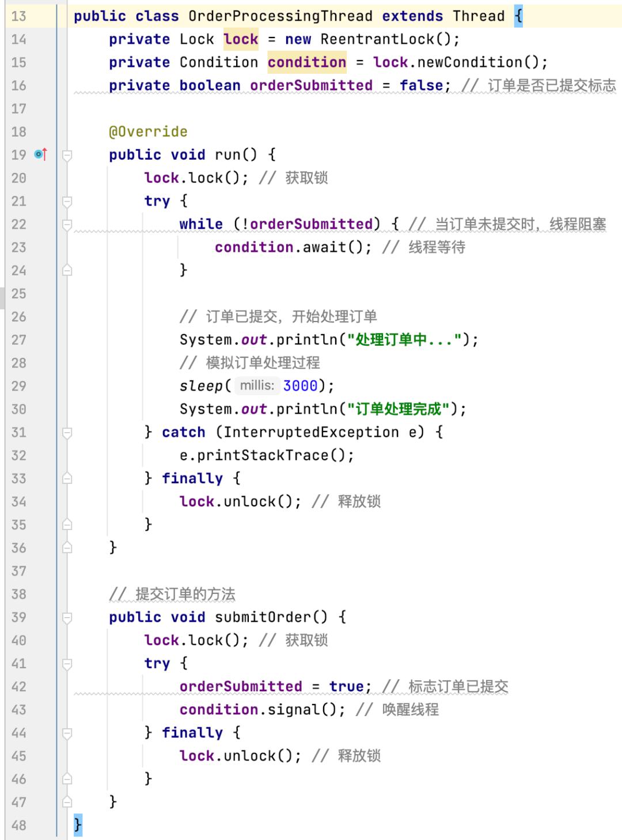Collapse submitOrder() method fold on line 39

pos(67,618)
